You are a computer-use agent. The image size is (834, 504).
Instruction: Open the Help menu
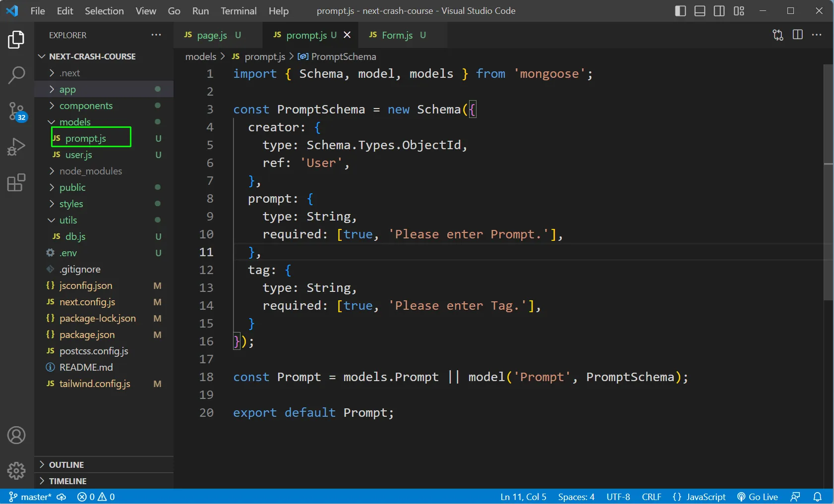pyautogui.click(x=279, y=11)
